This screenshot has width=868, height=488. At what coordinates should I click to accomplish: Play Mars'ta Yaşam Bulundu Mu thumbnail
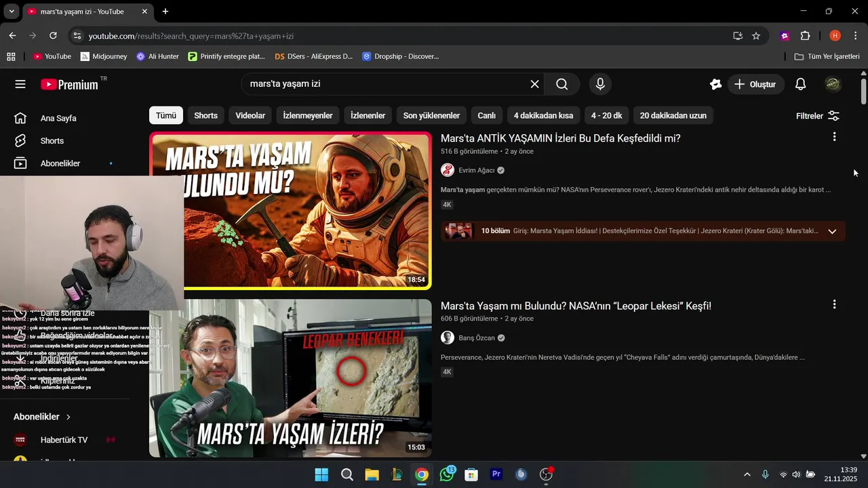point(290,211)
